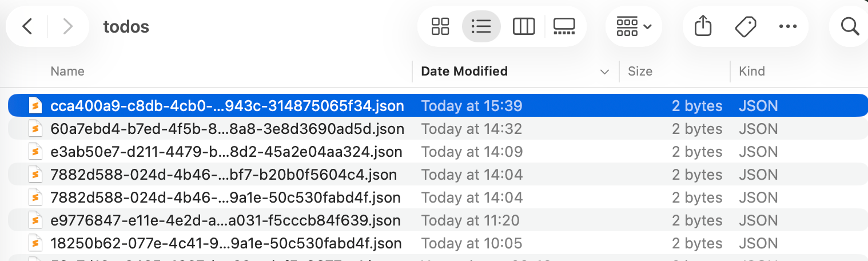The image size is (868, 261).
Task: Sort by the Date Modified column
Action: point(464,71)
